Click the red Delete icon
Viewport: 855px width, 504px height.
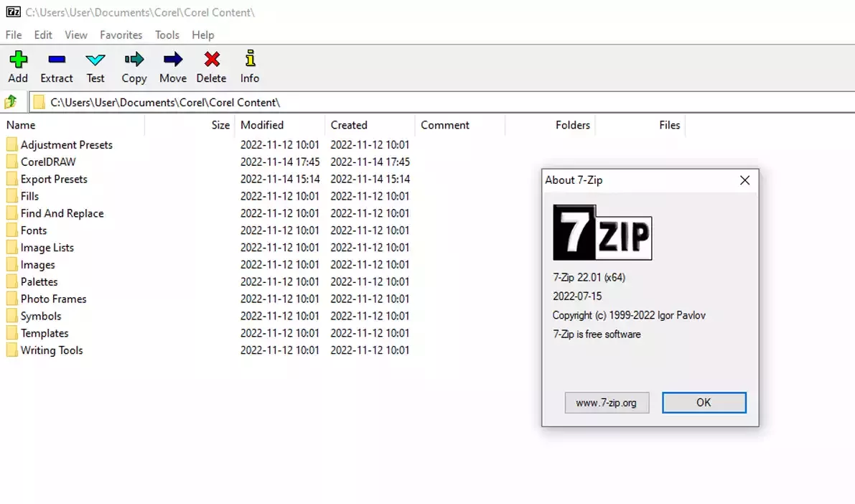pos(212,60)
